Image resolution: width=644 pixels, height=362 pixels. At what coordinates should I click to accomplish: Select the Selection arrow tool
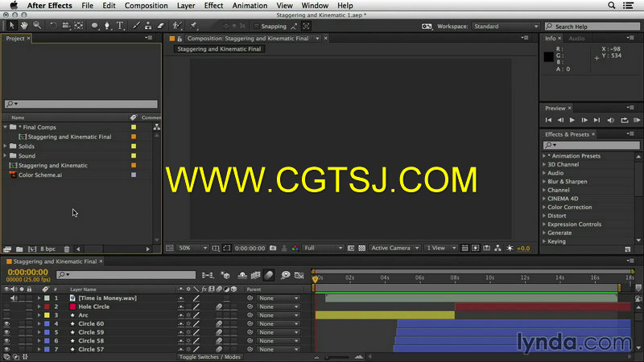pyautogui.click(x=11, y=26)
